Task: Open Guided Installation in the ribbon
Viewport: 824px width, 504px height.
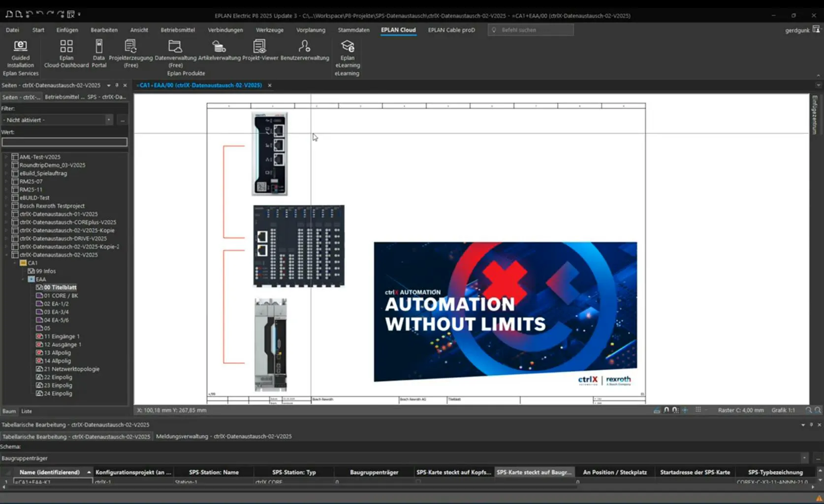Action: click(20, 54)
